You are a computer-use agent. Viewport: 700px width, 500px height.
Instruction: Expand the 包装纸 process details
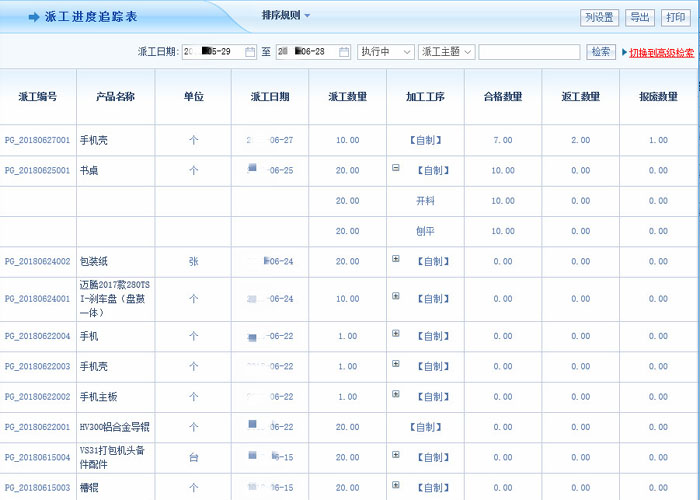396,260
